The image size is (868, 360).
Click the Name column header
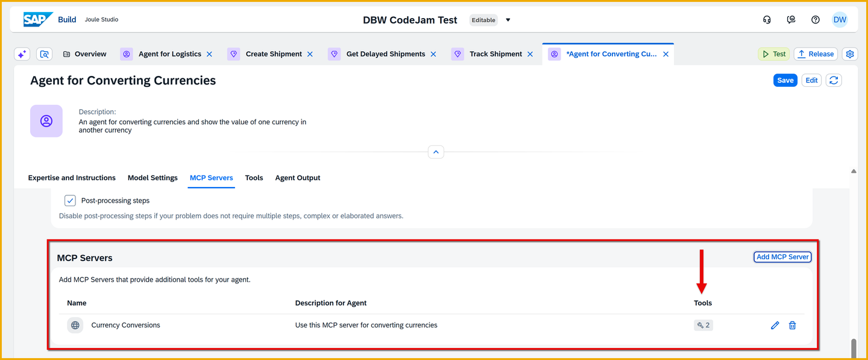77,303
